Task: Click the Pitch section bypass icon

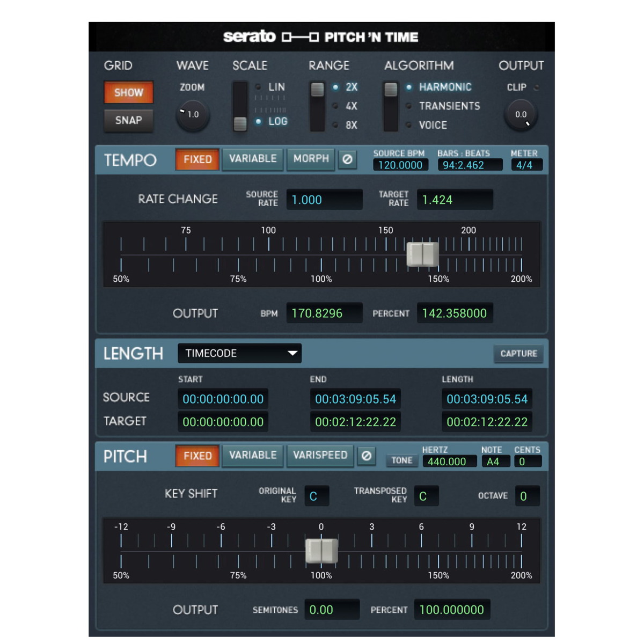Action: coord(367,456)
